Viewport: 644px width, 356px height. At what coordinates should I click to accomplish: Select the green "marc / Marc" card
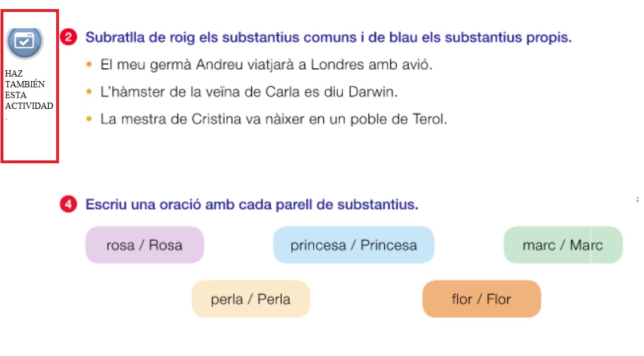[x=563, y=245]
